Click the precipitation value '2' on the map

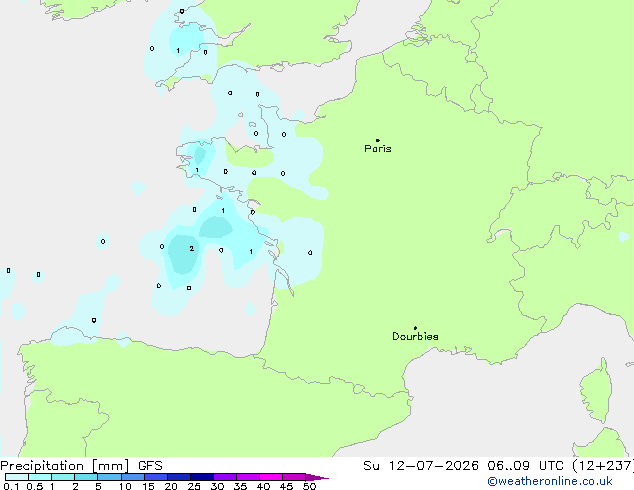tap(192, 249)
